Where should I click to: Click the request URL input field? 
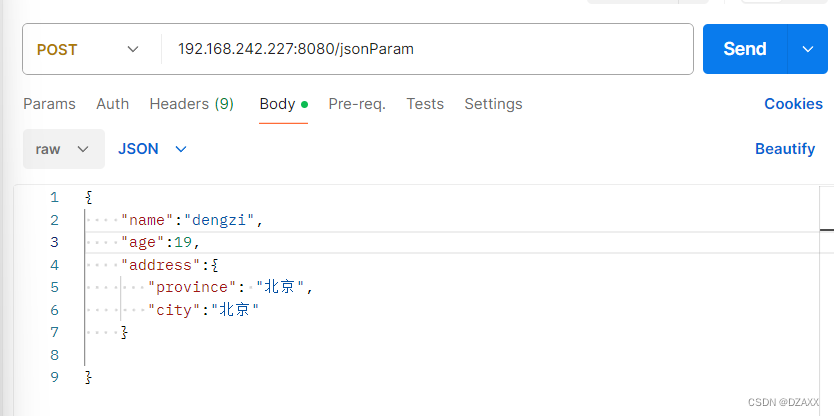tap(427, 49)
